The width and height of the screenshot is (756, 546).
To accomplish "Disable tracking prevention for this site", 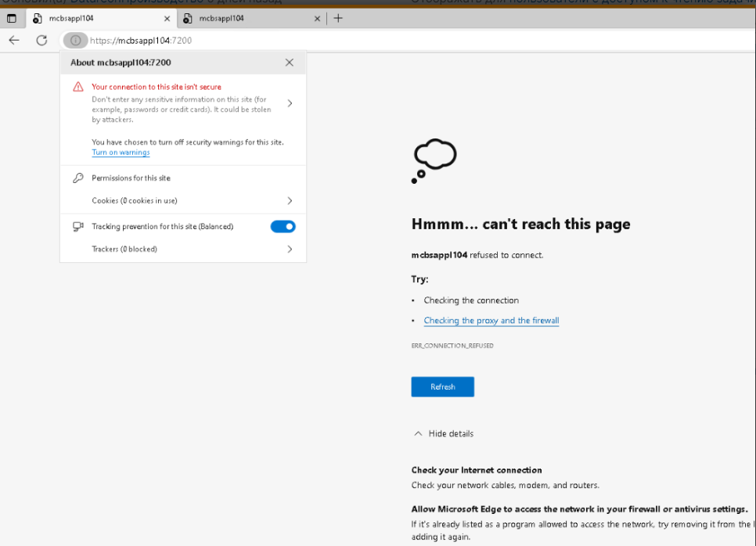I will click(283, 227).
